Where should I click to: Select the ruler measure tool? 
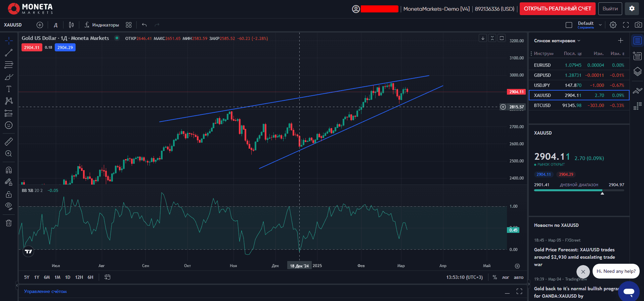(9, 141)
